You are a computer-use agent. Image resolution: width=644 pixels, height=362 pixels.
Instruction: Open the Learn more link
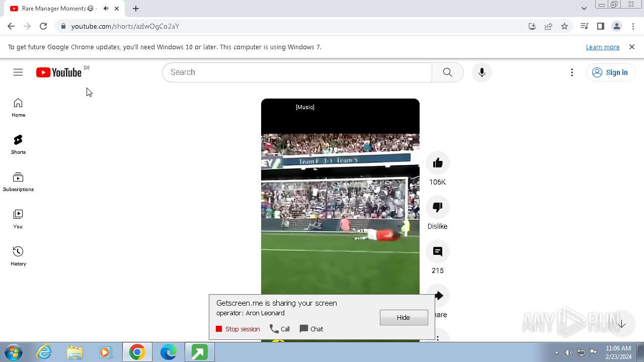pyautogui.click(x=603, y=47)
